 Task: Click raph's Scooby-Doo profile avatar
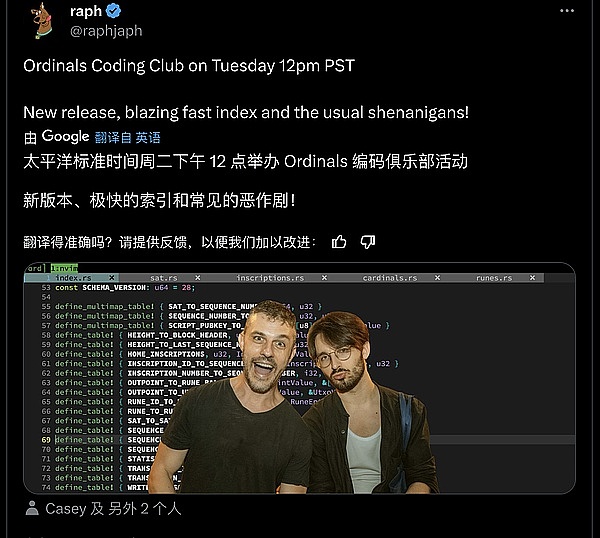(x=42, y=21)
